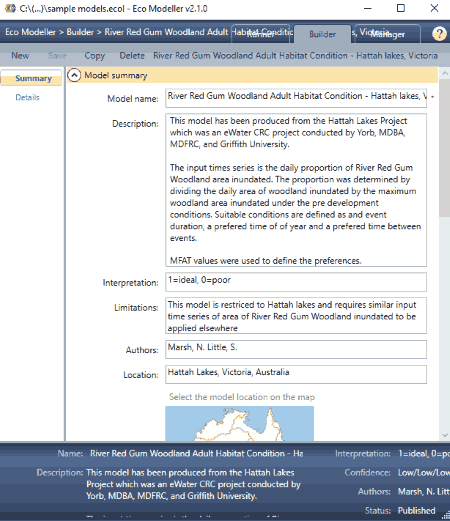
Task: Click inside the Model name field
Action: click(x=296, y=98)
